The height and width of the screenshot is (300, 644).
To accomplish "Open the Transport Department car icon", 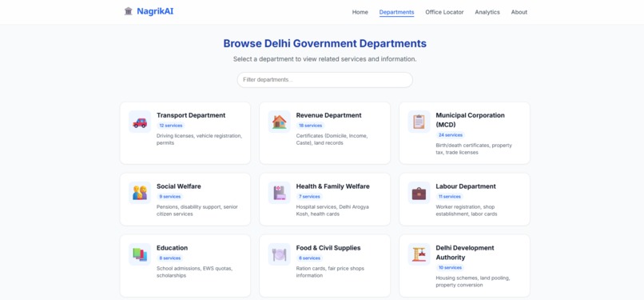I will (x=140, y=122).
